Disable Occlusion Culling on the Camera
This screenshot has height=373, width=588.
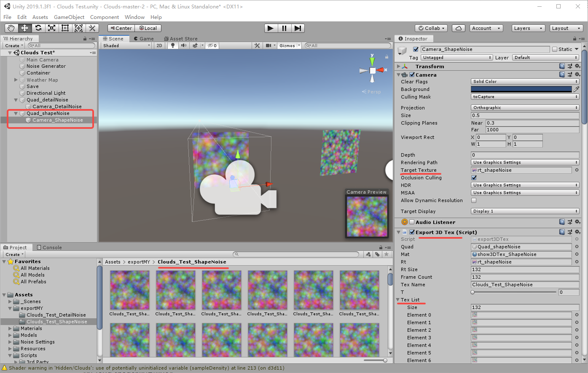tap(474, 177)
